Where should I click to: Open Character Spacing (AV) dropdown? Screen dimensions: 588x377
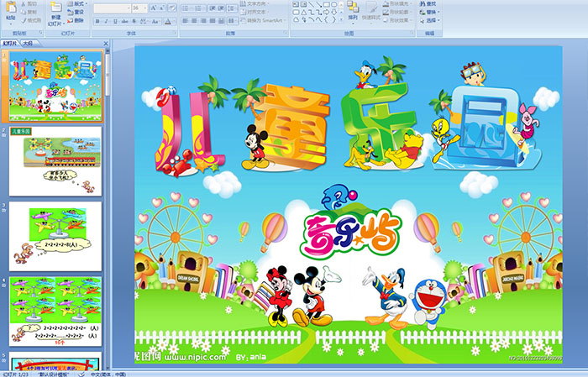tap(144, 21)
